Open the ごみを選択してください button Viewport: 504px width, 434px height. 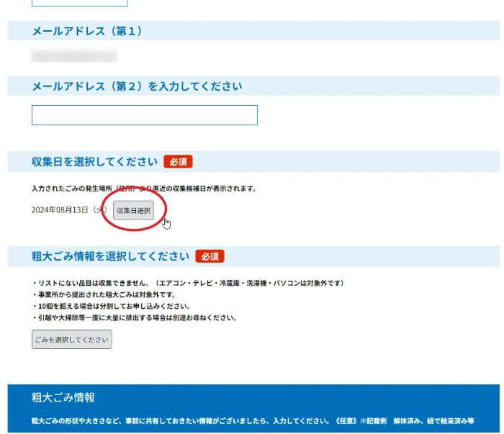coord(72,339)
